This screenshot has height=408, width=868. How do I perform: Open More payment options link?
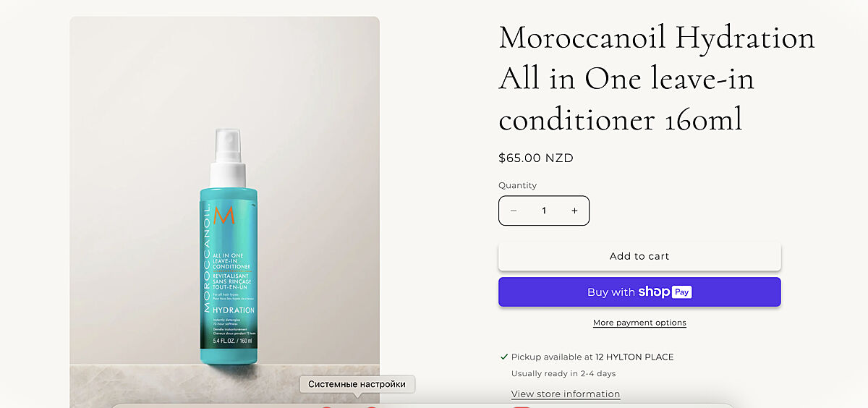click(639, 323)
